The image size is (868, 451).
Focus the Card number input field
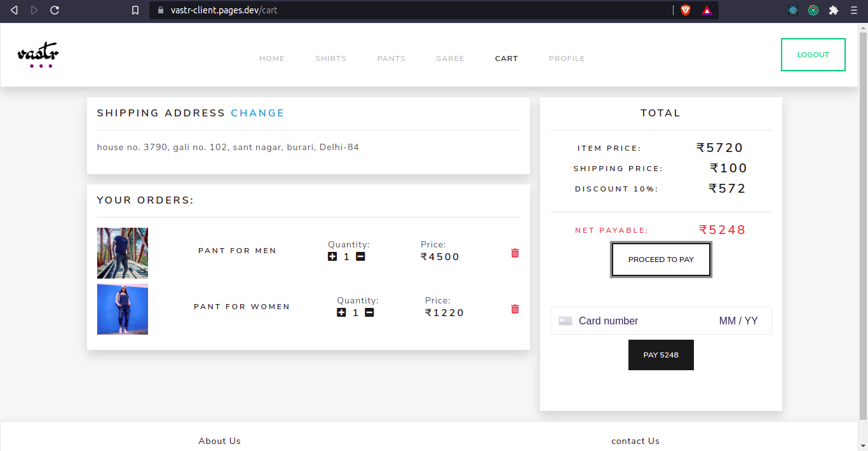point(642,321)
